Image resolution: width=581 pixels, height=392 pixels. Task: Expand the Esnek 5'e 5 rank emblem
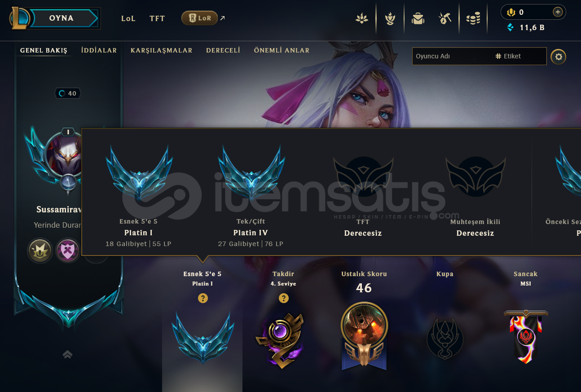coord(202,339)
